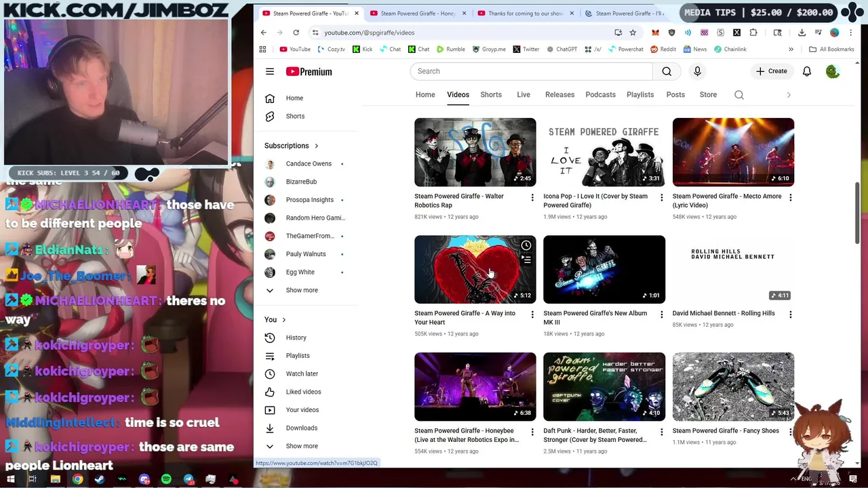Open the Icona Pop I Love It title
The image size is (868, 488).
tap(595, 201)
